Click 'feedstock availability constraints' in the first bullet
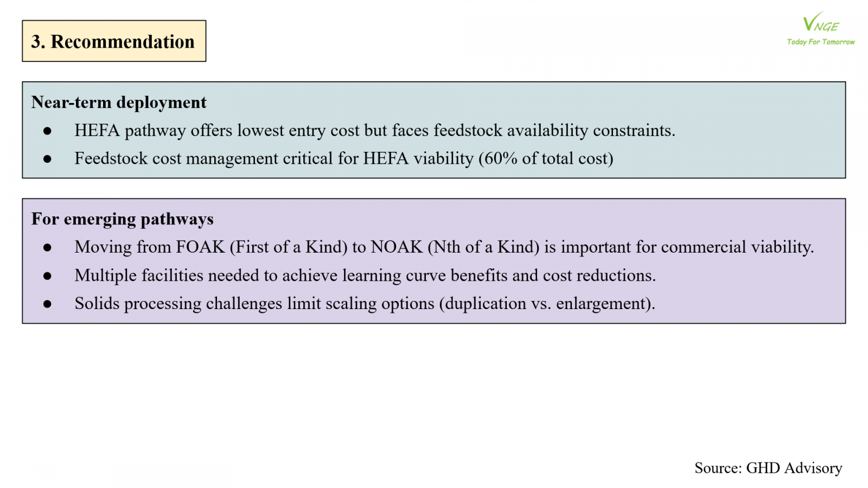This screenshot has width=868, height=488. tap(553, 131)
